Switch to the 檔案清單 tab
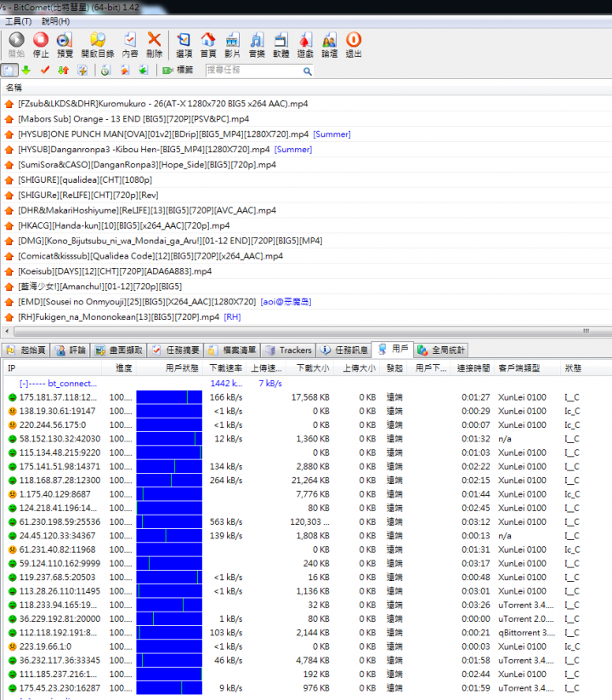Image resolution: width=612 pixels, height=700 pixels. (x=232, y=350)
